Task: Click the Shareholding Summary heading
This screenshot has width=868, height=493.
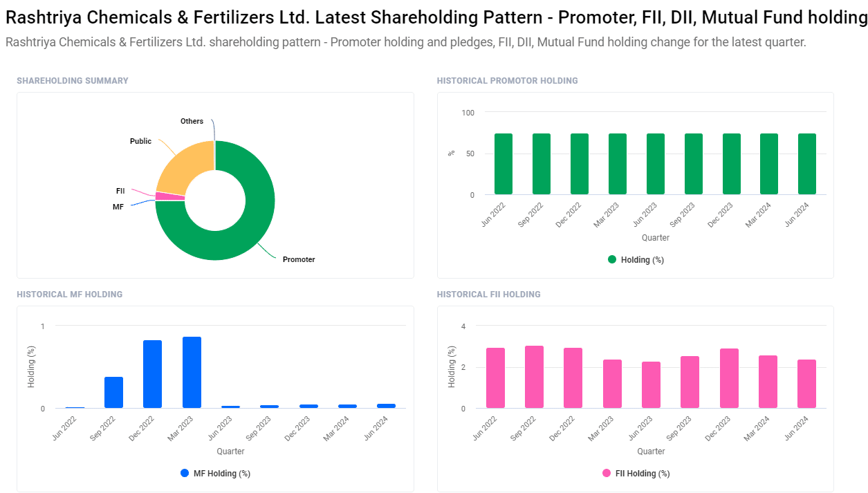Action: (73, 81)
